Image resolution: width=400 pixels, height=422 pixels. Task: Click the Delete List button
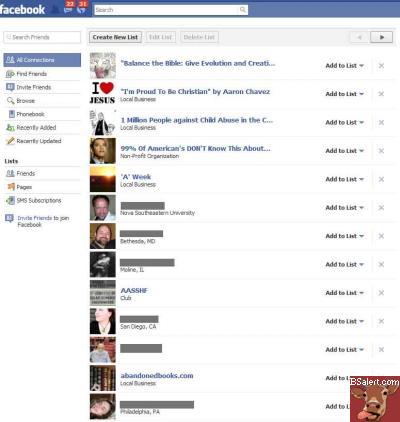click(x=199, y=37)
